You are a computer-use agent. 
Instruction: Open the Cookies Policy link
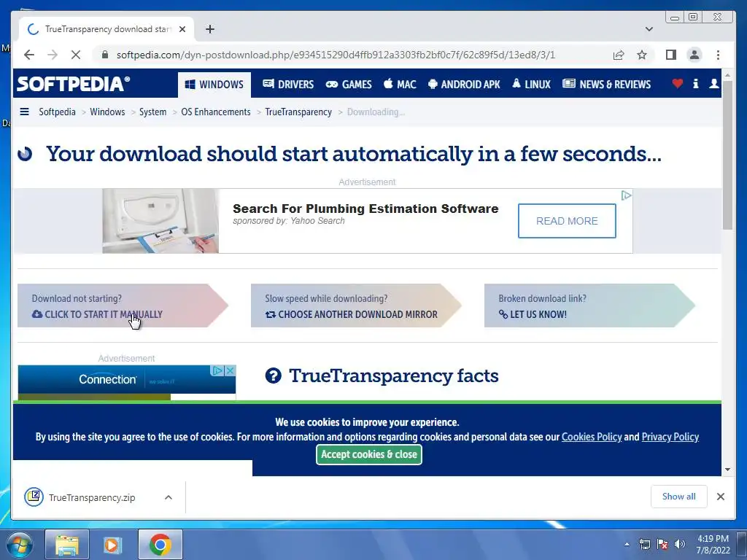592,437
